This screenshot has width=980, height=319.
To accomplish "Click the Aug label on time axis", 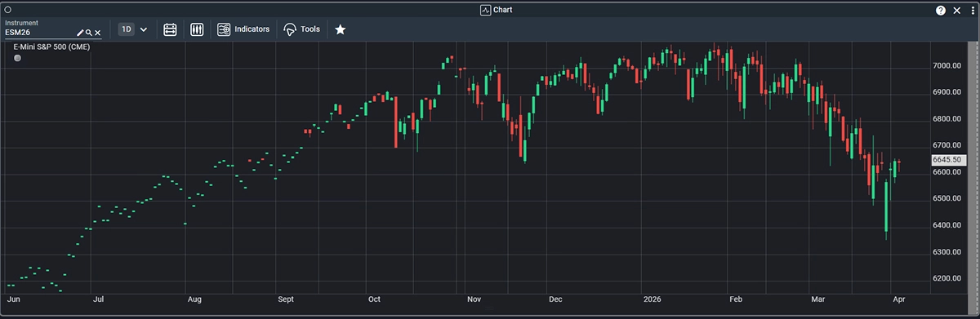I will [x=194, y=300].
